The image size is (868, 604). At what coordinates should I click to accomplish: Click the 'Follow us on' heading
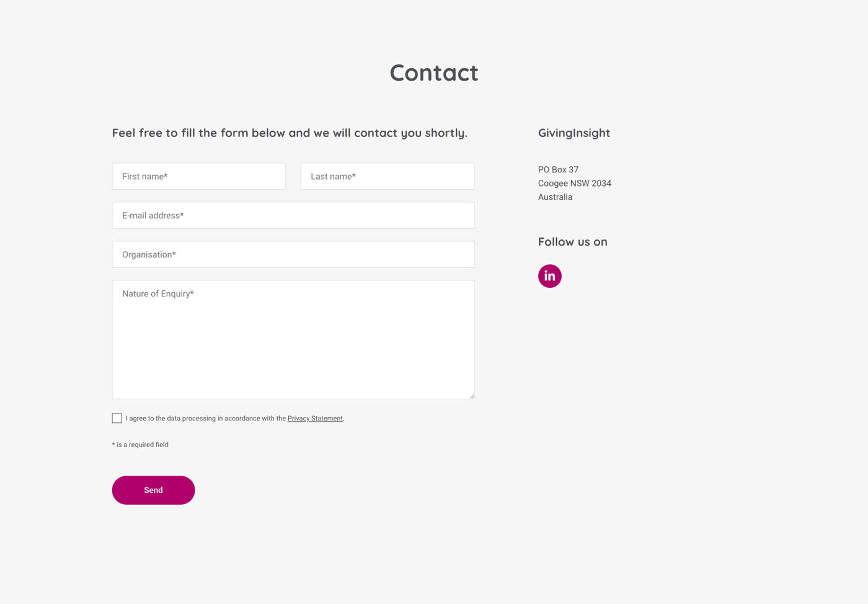coord(573,242)
